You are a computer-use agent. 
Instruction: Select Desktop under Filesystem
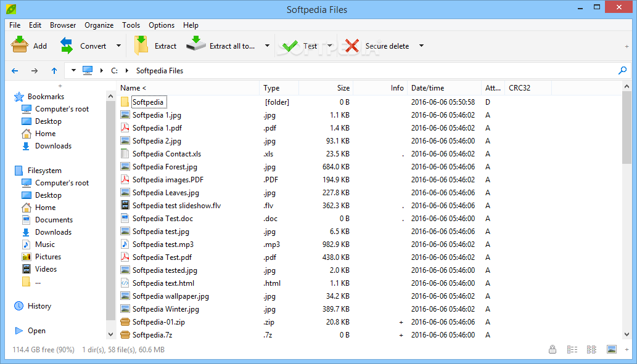point(48,195)
